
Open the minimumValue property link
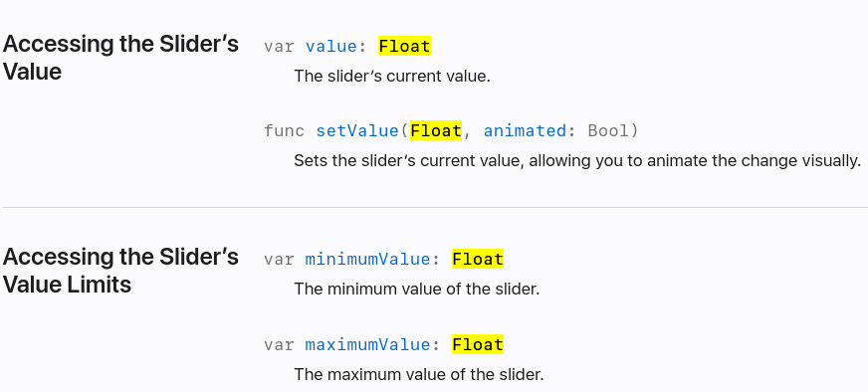coord(367,259)
